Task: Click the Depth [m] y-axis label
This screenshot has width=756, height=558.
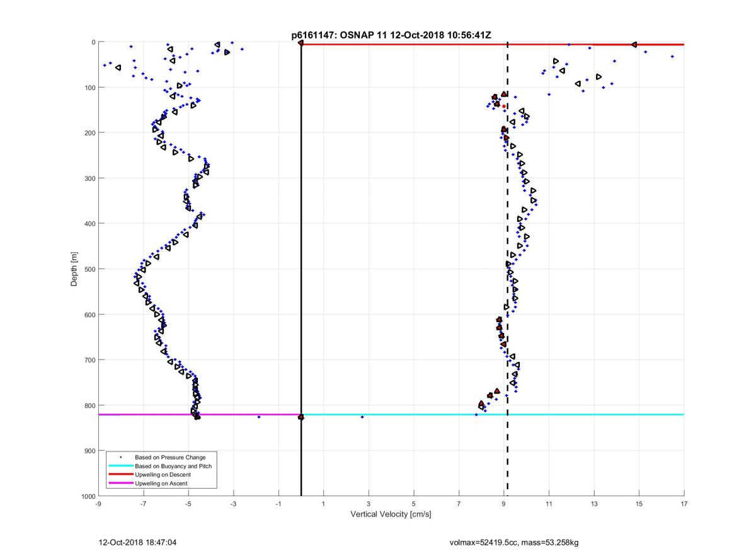Action: 74,269
